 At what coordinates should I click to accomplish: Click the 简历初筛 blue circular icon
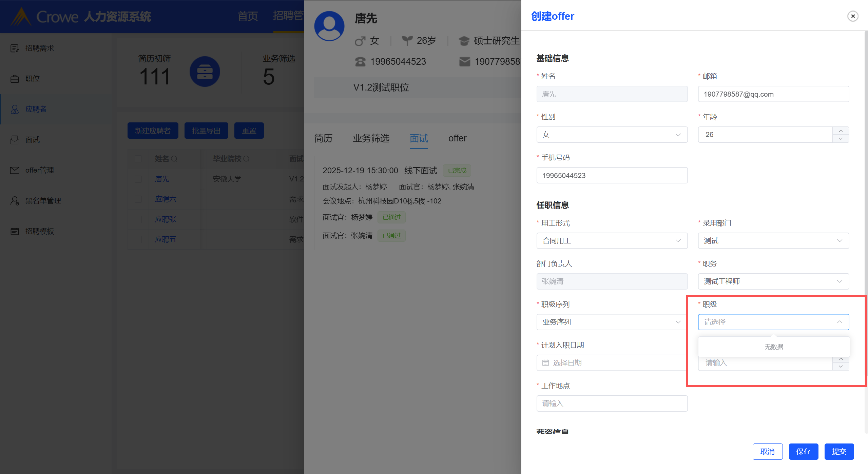point(205,72)
